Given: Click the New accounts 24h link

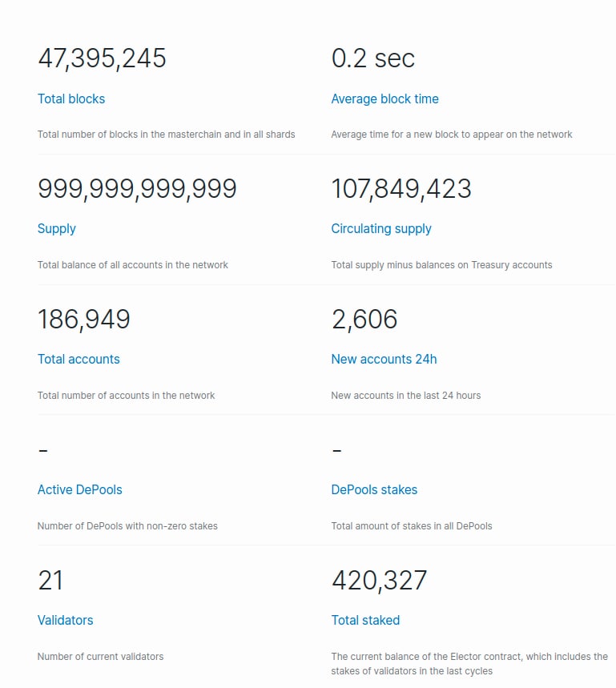Looking at the screenshot, I should (384, 359).
